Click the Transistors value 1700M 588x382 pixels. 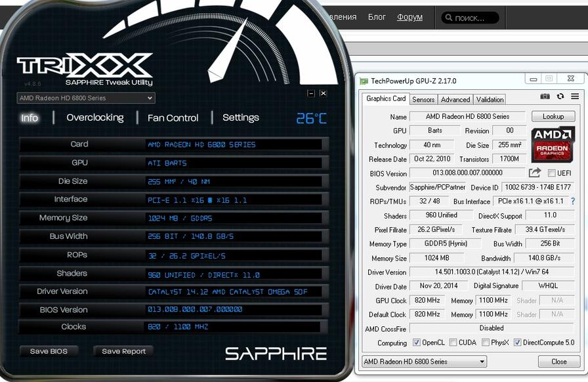(x=509, y=159)
